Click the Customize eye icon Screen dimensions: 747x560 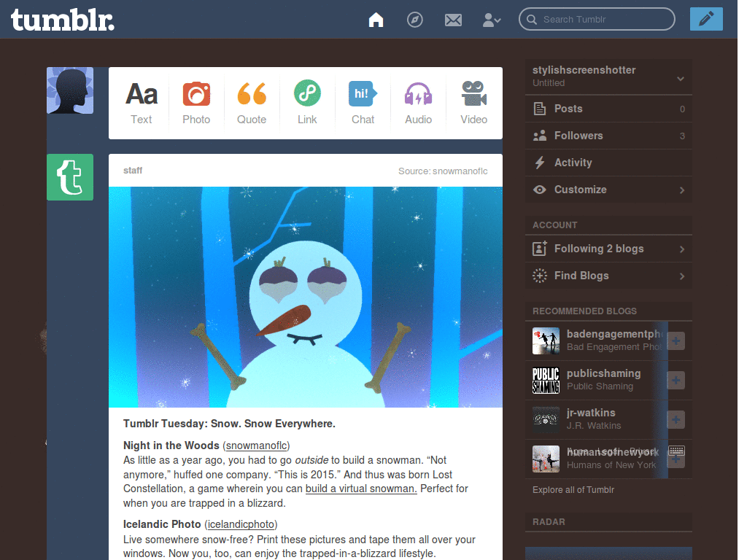[x=539, y=190]
